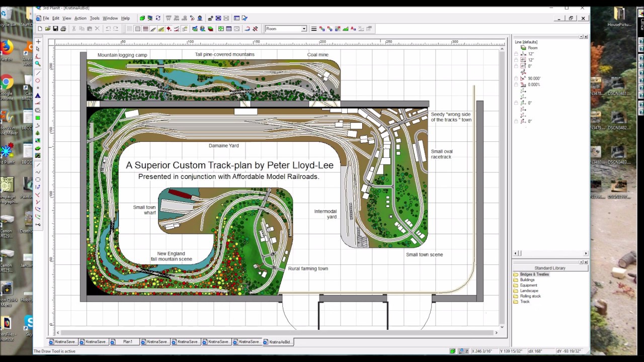The width and height of the screenshot is (644, 362).
Task: Click horizontal scrollbar right arrow under canvas
Action: tap(496, 332)
